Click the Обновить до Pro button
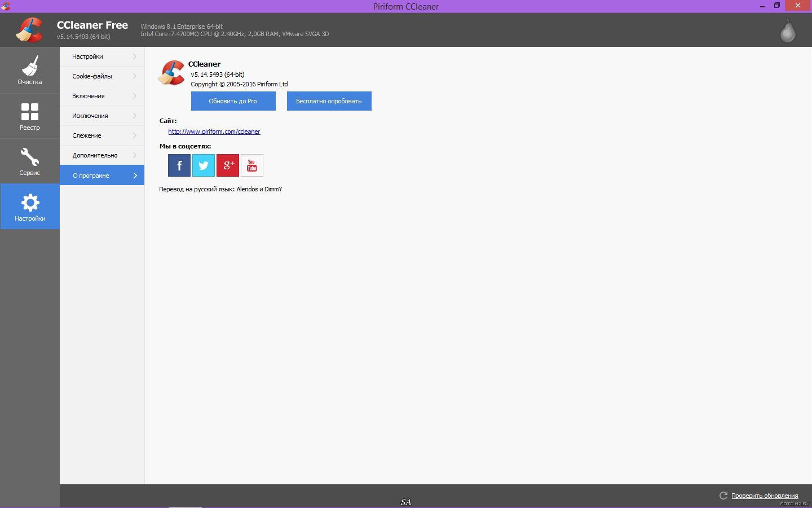This screenshot has height=508, width=812. pos(233,101)
